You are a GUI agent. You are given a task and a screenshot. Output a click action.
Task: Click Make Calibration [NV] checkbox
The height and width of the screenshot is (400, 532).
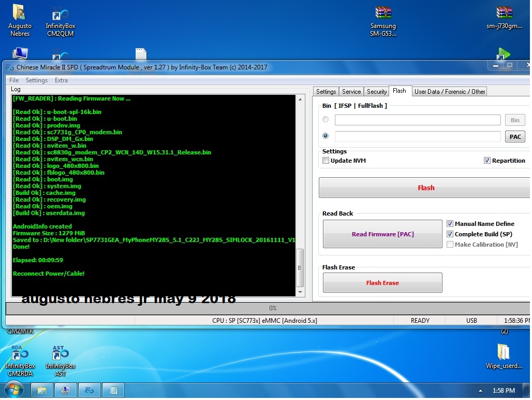tap(450, 244)
